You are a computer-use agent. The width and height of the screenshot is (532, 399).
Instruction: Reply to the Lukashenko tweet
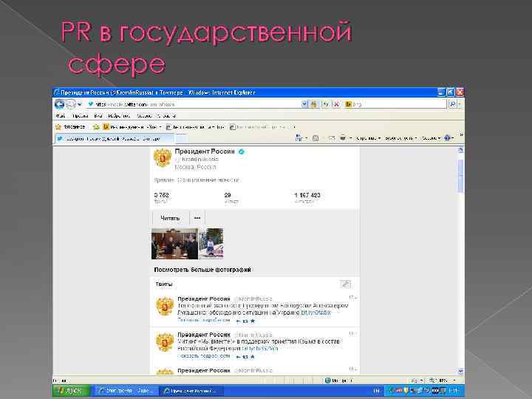[x=238, y=321]
